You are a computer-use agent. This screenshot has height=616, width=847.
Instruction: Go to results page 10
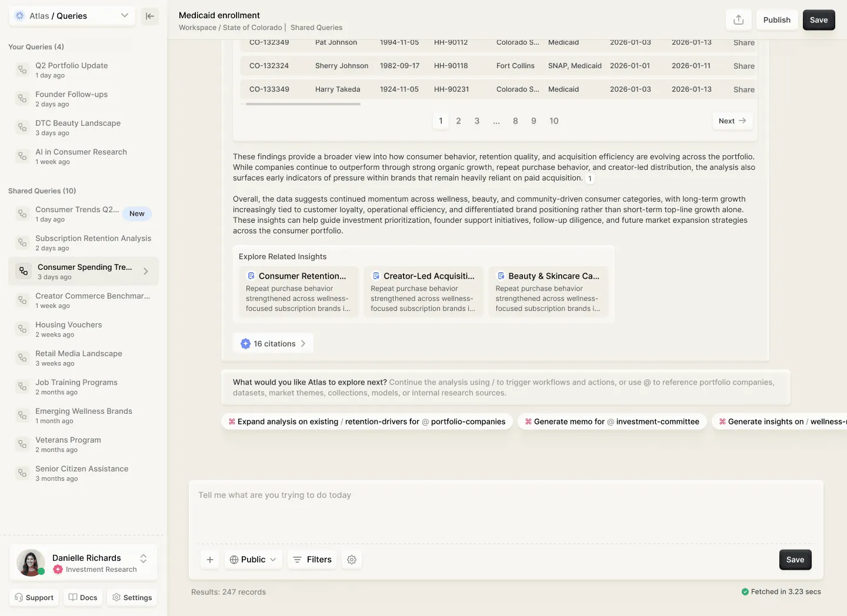pyautogui.click(x=554, y=121)
